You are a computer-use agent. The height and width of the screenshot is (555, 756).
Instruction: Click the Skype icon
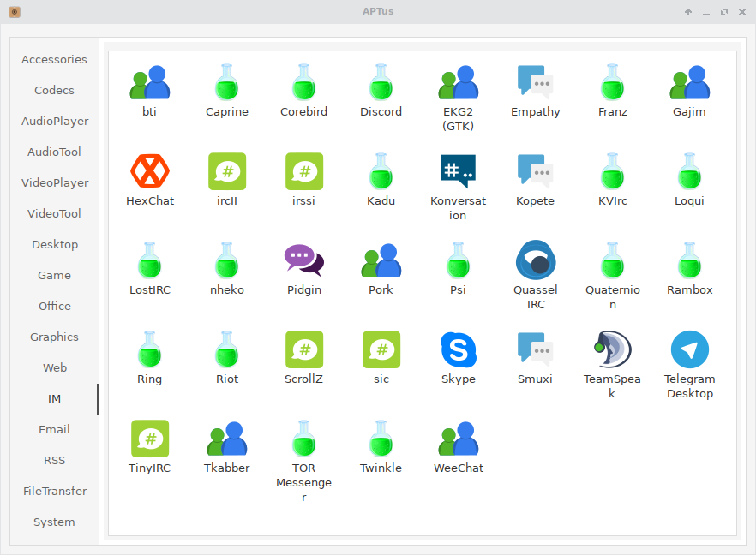[458, 349]
